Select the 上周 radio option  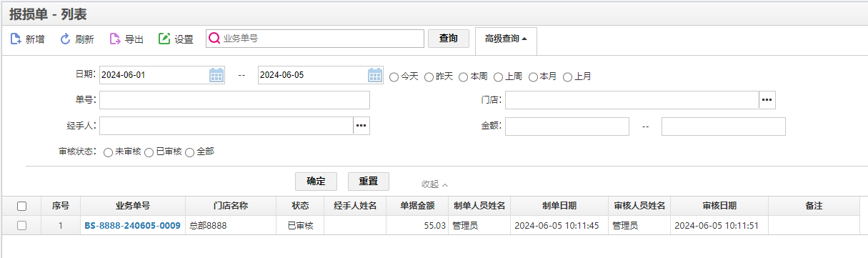click(x=498, y=76)
